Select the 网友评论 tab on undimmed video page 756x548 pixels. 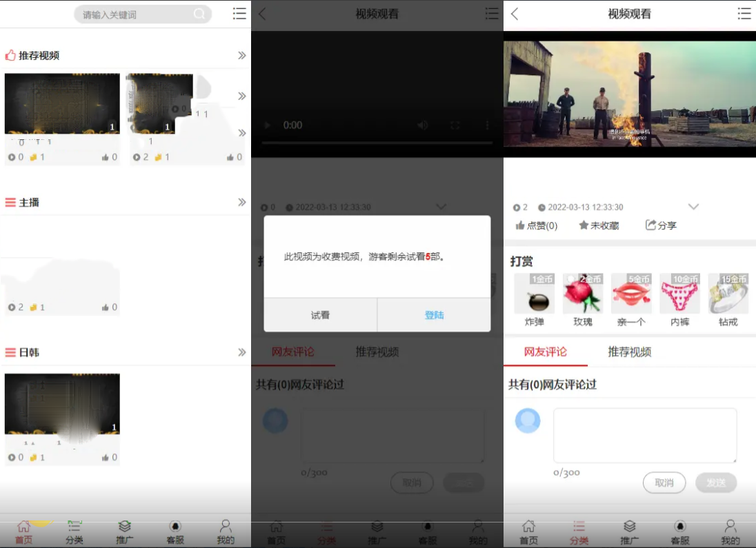[x=545, y=352]
